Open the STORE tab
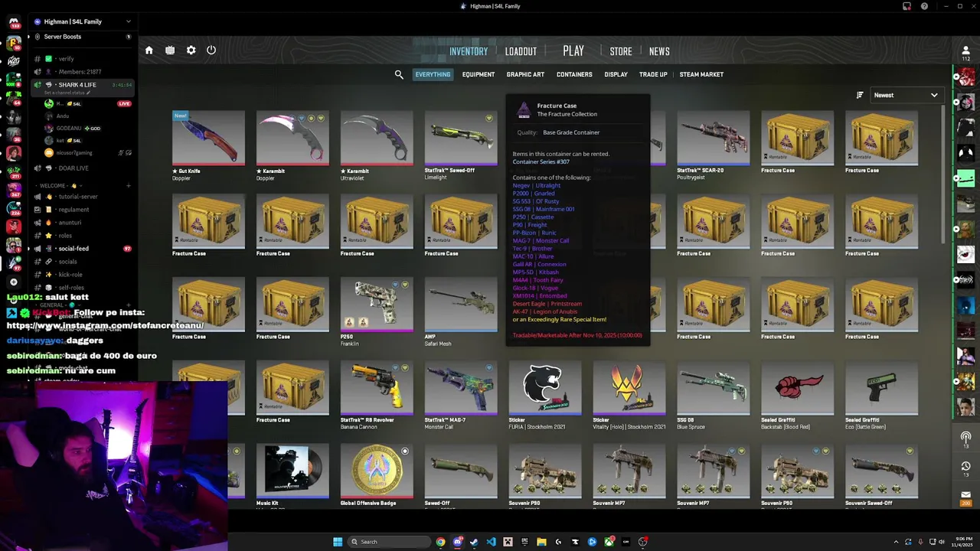This screenshot has height=551, width=980. 621,51
